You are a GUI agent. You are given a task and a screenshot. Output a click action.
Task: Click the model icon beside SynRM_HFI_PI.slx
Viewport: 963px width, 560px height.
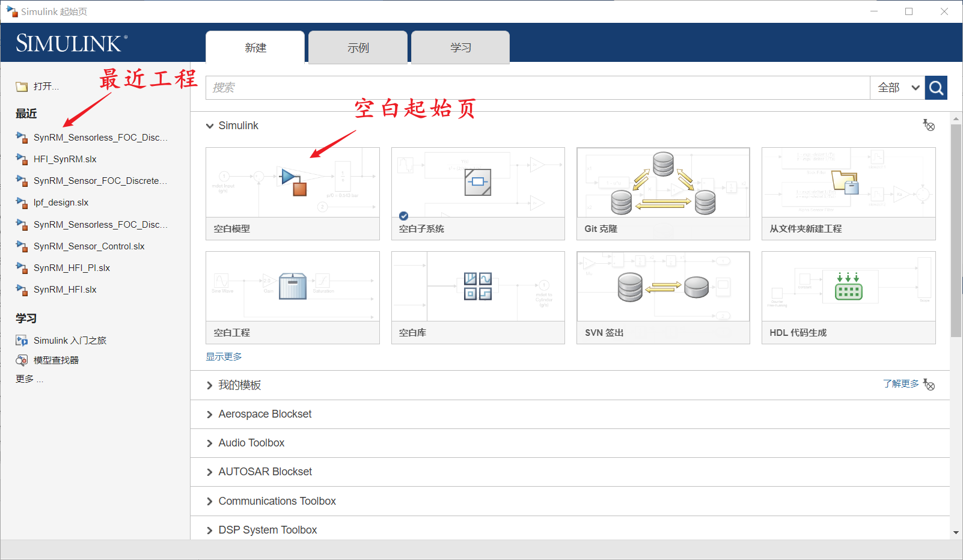click(22, 268)
